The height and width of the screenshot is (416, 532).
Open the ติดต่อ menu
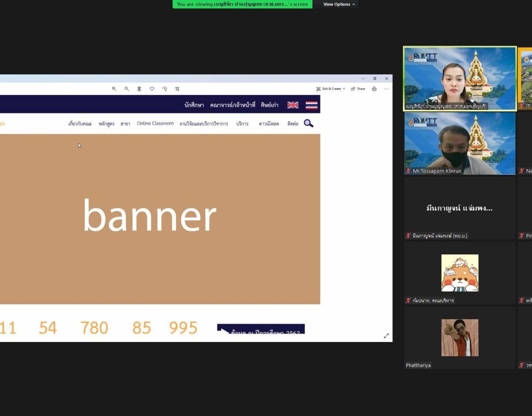point(293,124)
